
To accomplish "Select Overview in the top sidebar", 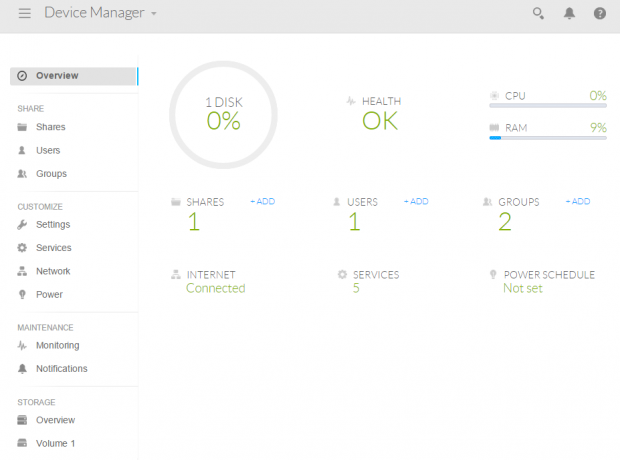I will click(74, 76).
